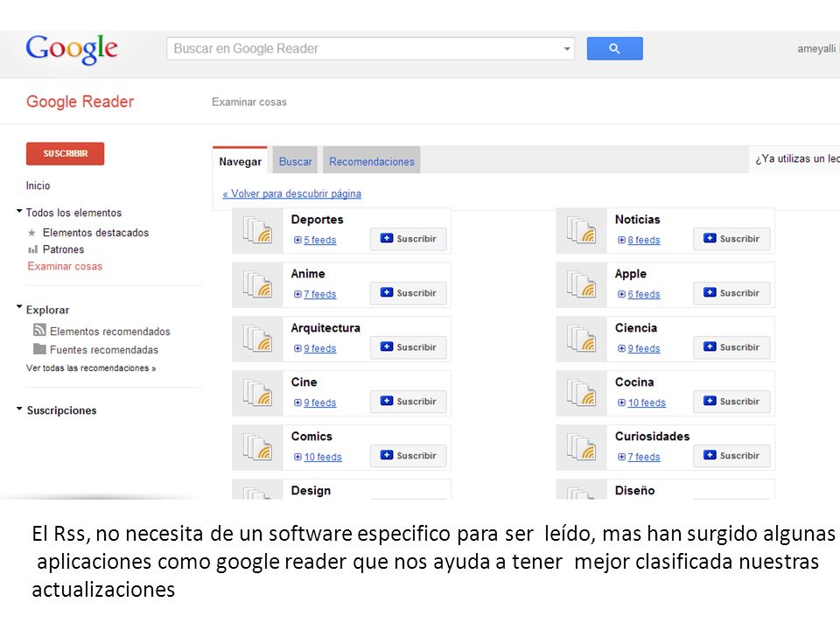Open Ver todas las recomendaciones link

(90, 368)
